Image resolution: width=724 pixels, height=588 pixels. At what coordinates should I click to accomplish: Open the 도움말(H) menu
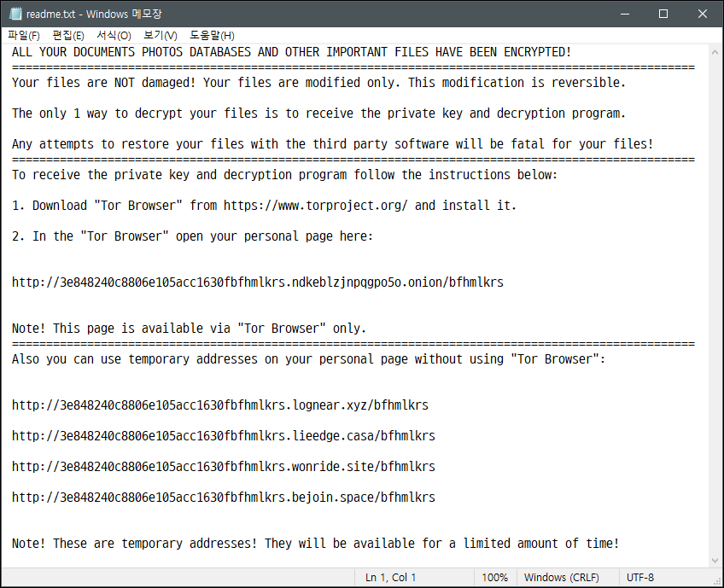click(x=212, y=36)
